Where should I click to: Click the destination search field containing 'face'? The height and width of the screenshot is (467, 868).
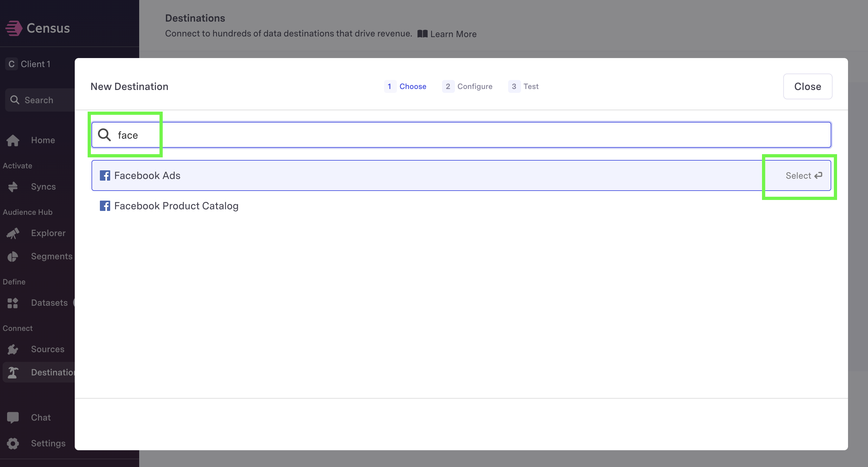[x=461, y=135]
